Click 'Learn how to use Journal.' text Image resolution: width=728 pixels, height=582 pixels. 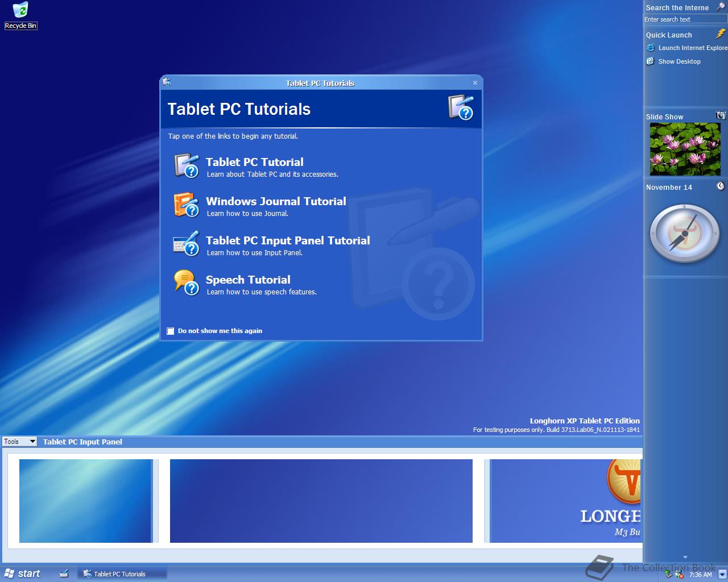(247, 214)
